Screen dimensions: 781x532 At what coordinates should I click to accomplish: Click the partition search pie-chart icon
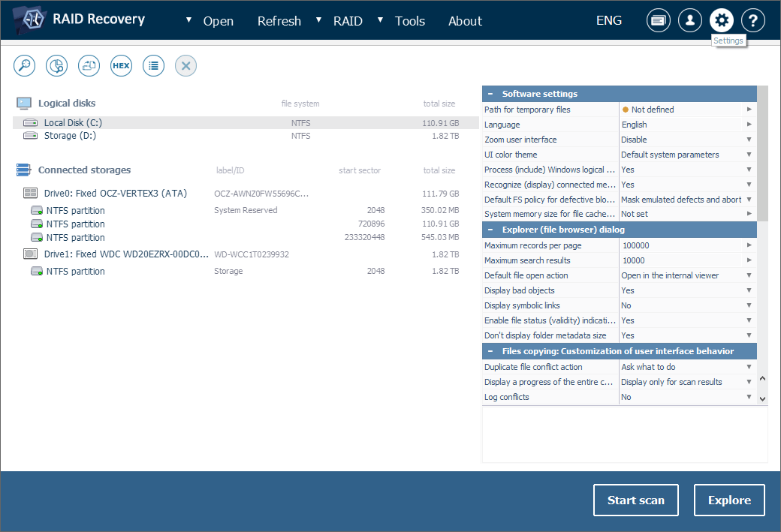[56, 66]
